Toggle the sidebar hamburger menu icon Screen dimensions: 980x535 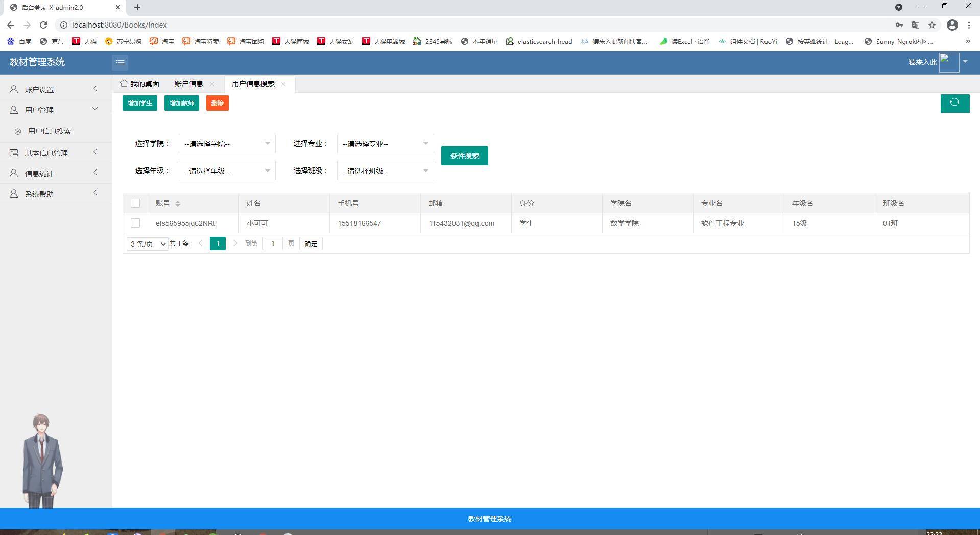120,63
